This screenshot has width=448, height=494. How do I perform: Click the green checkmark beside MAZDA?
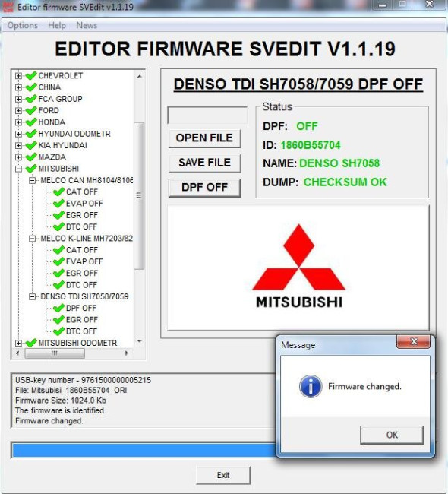(31, 157)
